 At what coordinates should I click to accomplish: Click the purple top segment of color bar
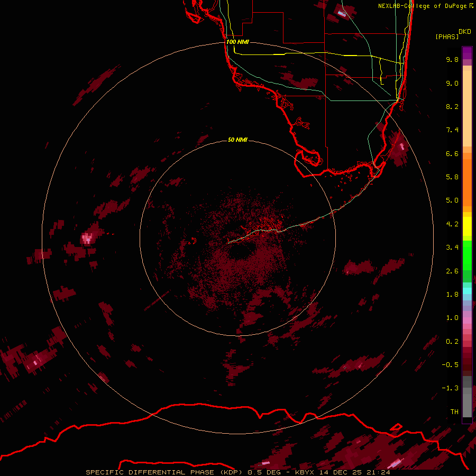point(467,53)
